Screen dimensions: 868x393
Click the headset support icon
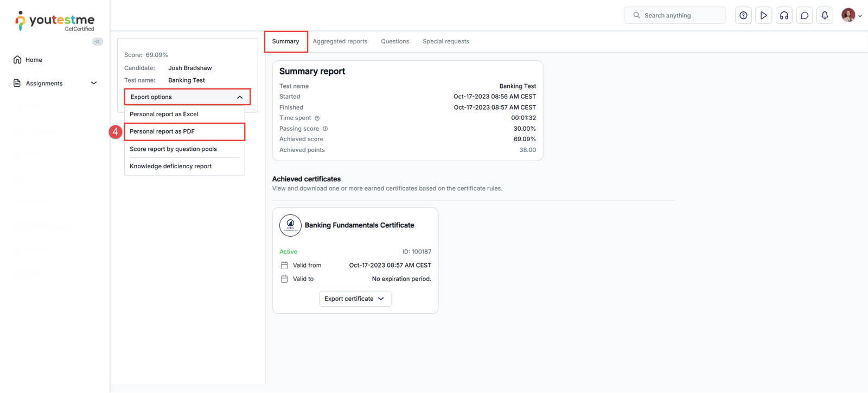coord(784,16)
